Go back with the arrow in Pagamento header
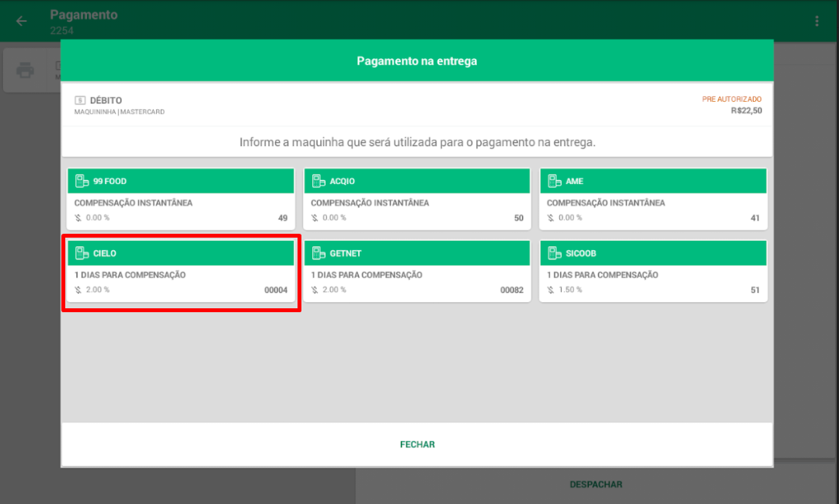Image resolution: width=839 pixels, height=504 pixels. tap(22, 21)
